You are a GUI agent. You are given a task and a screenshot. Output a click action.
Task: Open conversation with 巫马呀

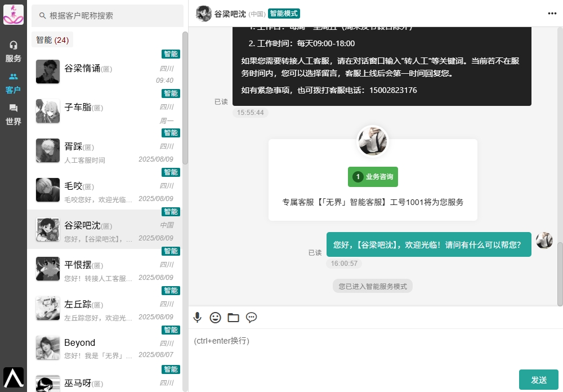pos(105,380)
